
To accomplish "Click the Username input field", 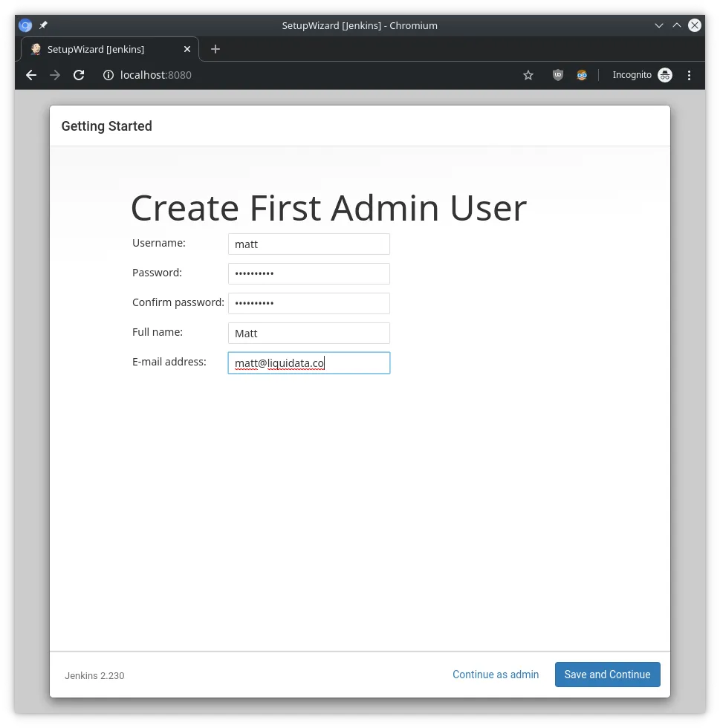I will 308,244.
